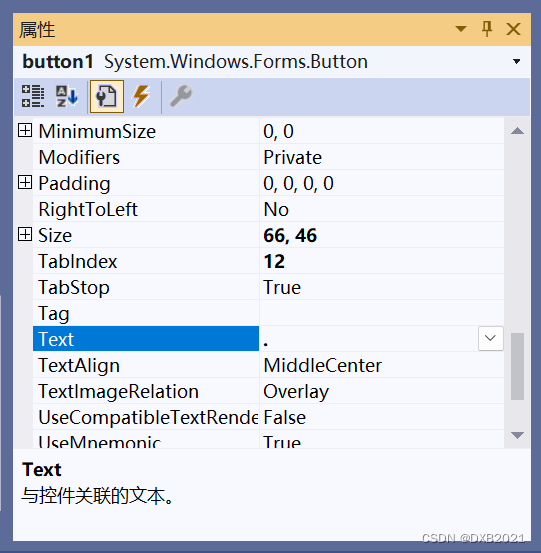Open the button1 object selector dropdown
Image resolution: width=541 pixels, height=553 pixels.
(x=516, y=61)
